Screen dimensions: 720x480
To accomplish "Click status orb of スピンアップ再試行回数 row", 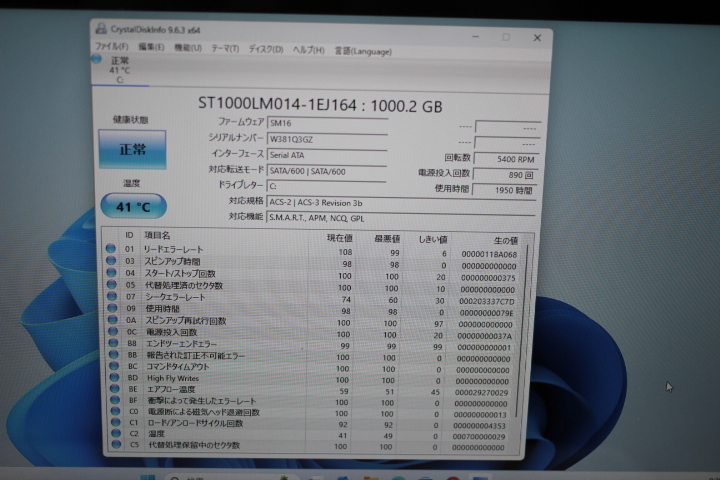I will 113,320.
